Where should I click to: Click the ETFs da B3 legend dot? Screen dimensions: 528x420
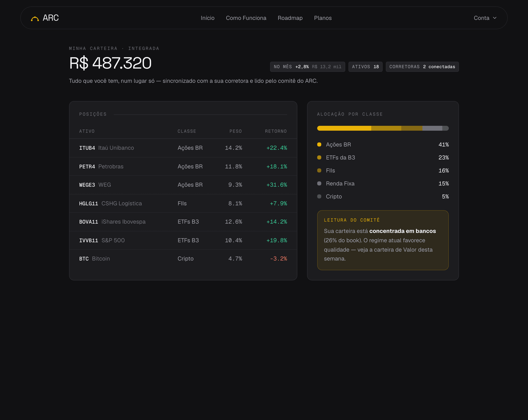(319, 157)
